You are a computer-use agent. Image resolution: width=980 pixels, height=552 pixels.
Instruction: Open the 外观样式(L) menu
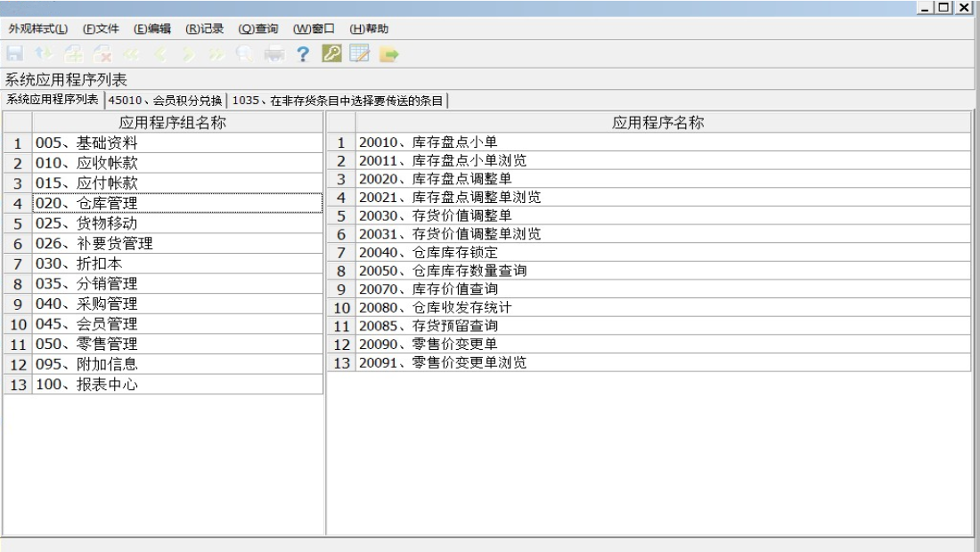(x=38, y=28)
